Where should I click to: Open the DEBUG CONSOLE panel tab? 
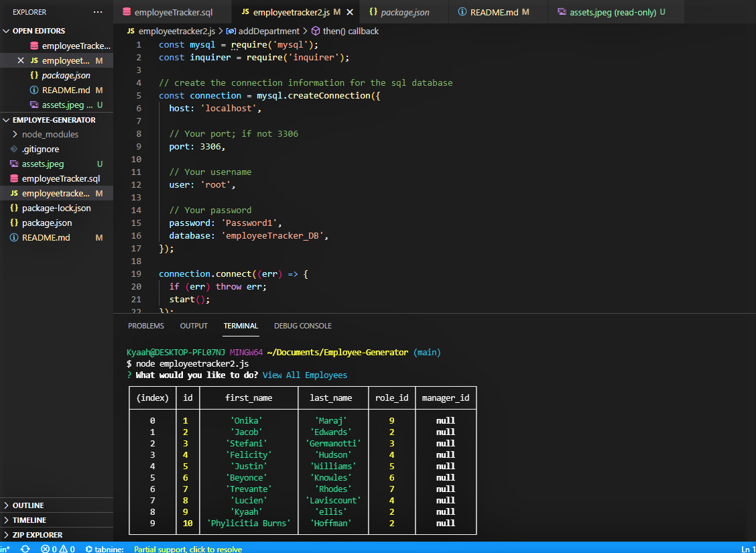point(303,326)
